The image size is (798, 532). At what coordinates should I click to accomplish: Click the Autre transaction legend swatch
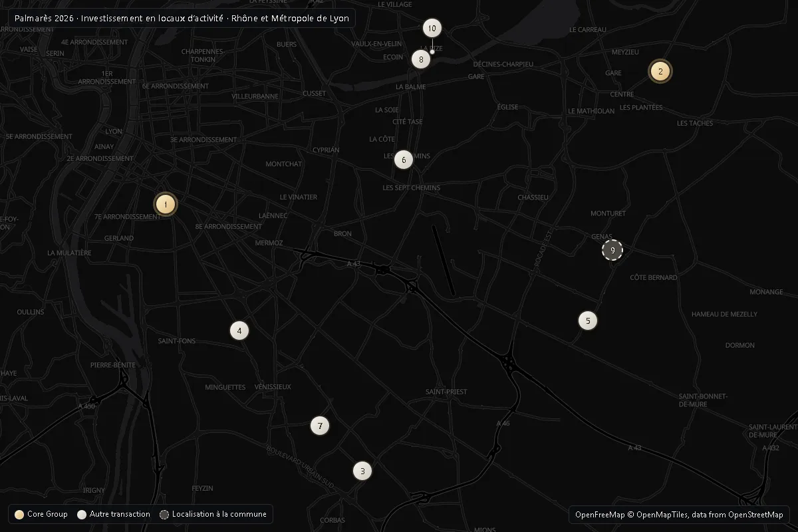82,514
